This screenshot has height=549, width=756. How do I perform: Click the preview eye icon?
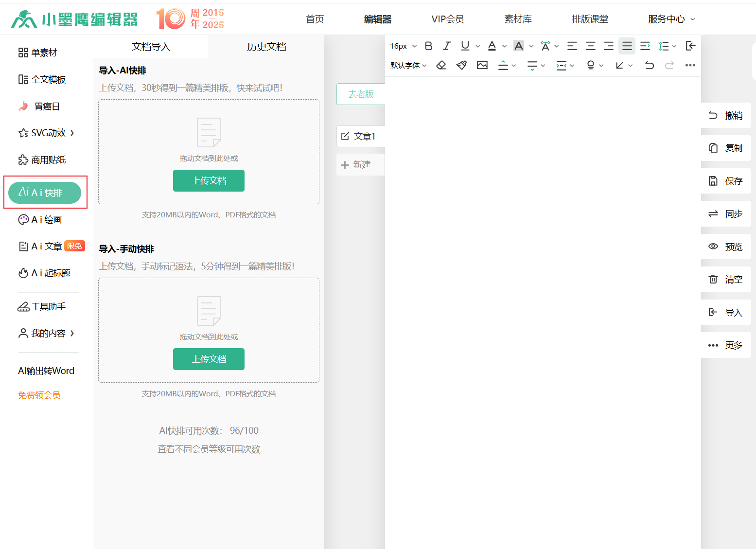pos(713,247)
